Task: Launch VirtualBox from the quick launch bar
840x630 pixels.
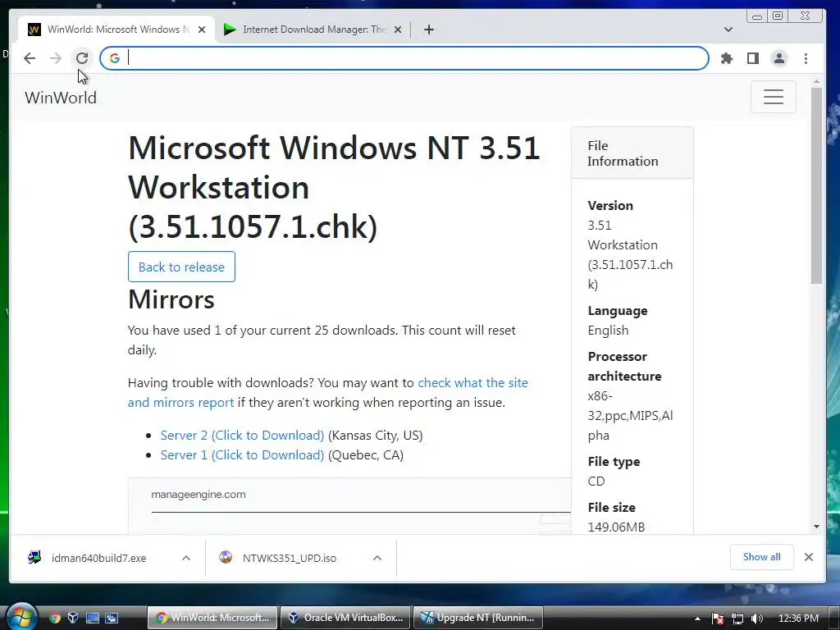Action: point(73,618)
